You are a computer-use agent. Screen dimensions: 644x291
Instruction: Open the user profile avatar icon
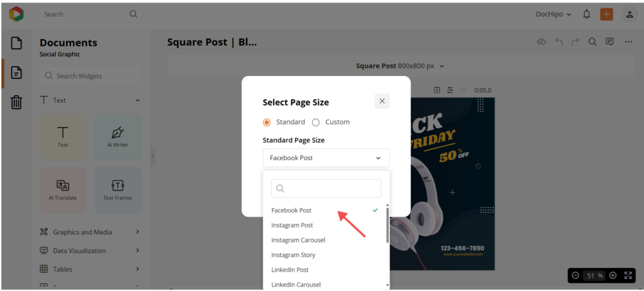pos(629,14)
